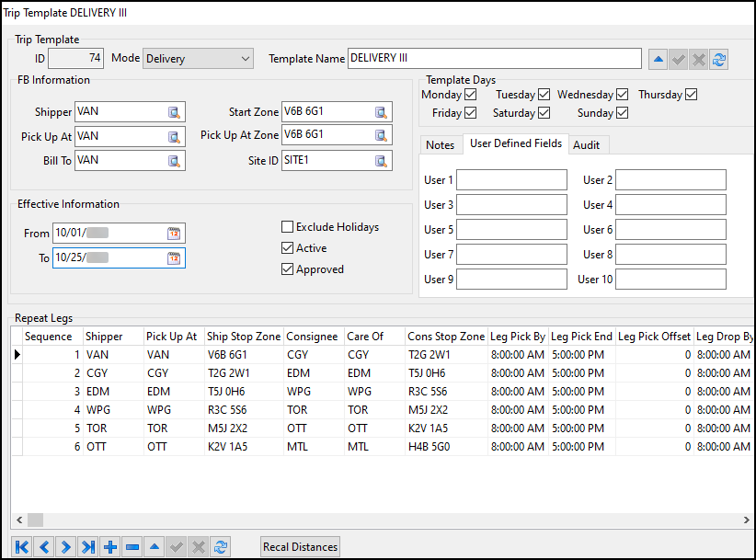Image resolution: width=756 pixels, height=560 pixels.
Task: Click the Recal Distances button
Action: pyautogui.click(x=300, y=546)
